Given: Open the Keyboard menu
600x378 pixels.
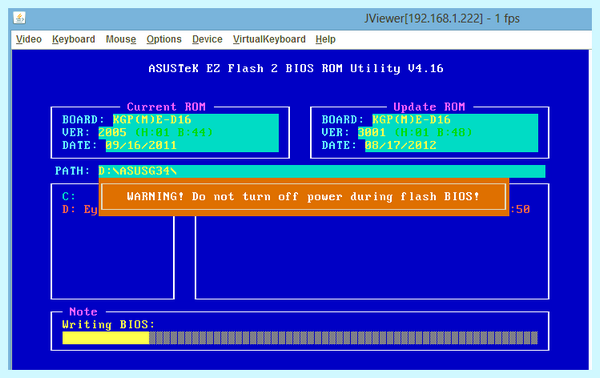Looking at the screenshot, I should [73, 39].
